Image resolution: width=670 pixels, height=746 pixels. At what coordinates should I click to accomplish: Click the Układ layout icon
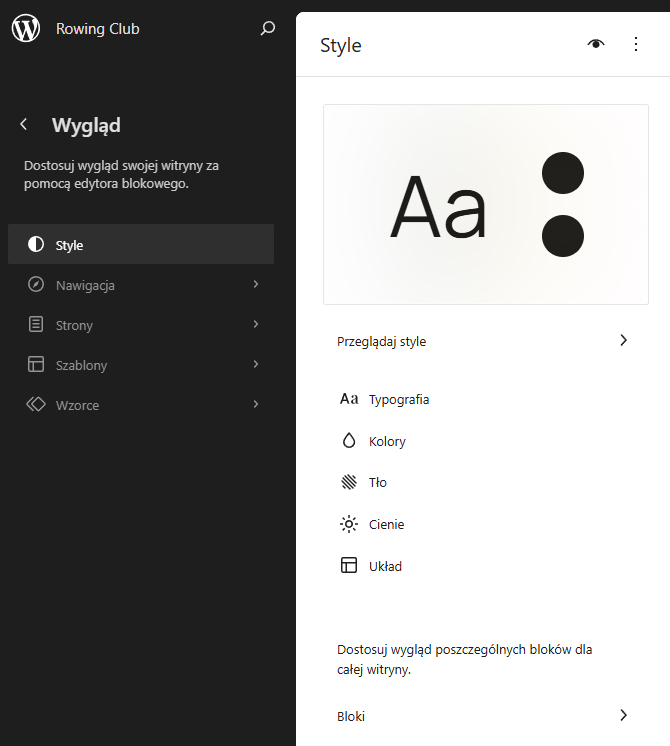click(349, 565)
